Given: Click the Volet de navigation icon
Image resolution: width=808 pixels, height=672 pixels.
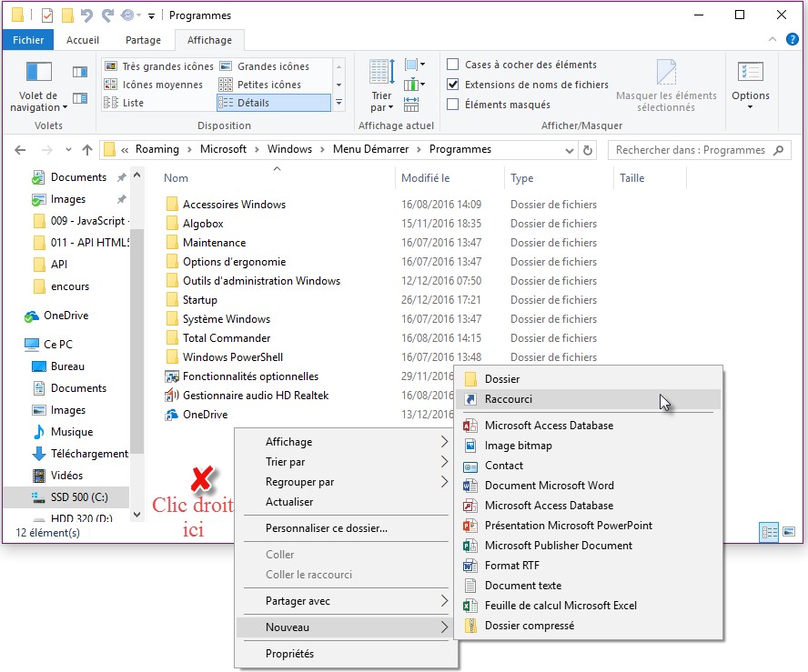Looking at the screenshot, I should pos(38,73).
